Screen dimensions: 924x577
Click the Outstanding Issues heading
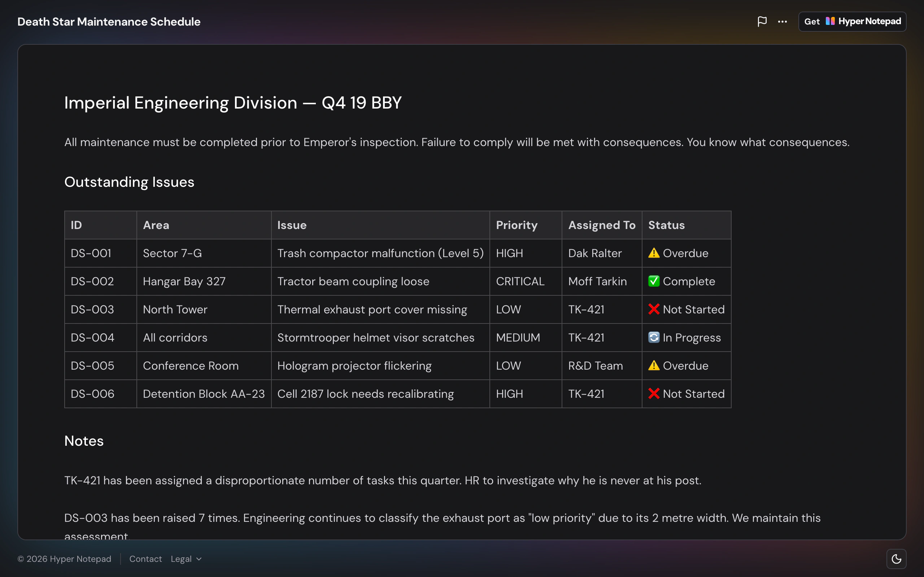[x=129, y=182]
